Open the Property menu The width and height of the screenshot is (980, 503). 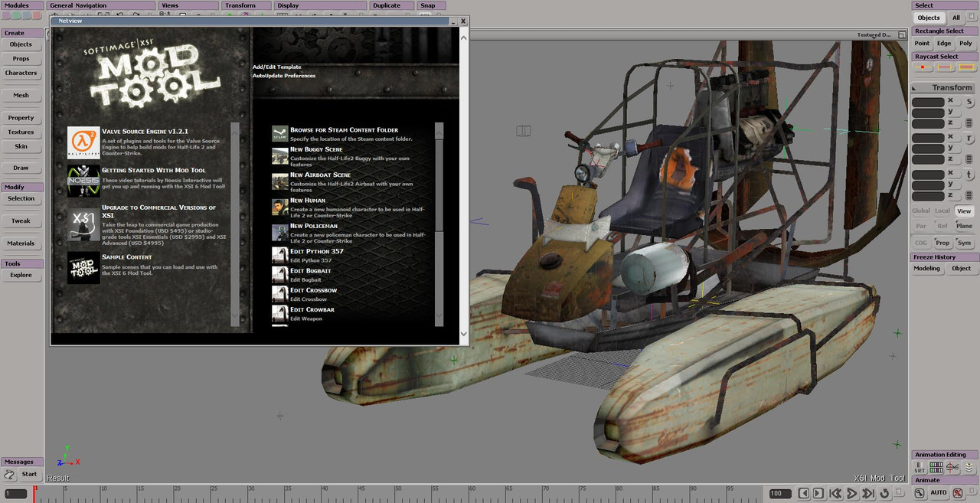[x=21, y=118]
